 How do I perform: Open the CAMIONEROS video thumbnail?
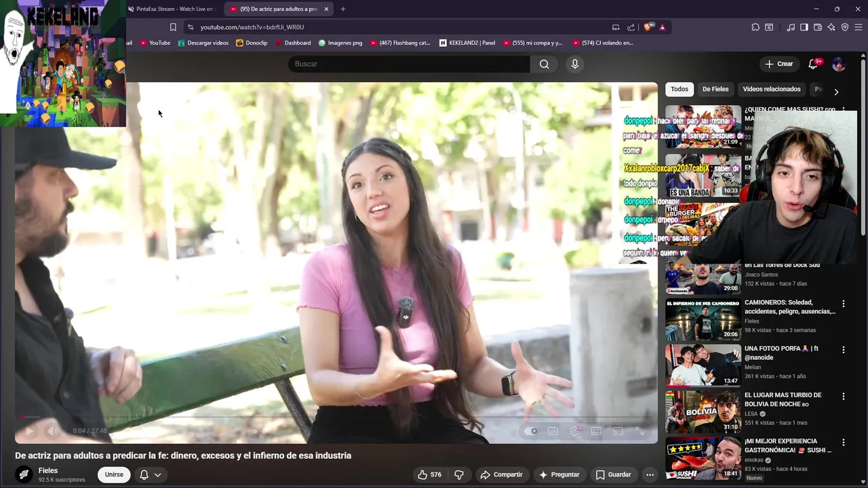pos(703,319)
